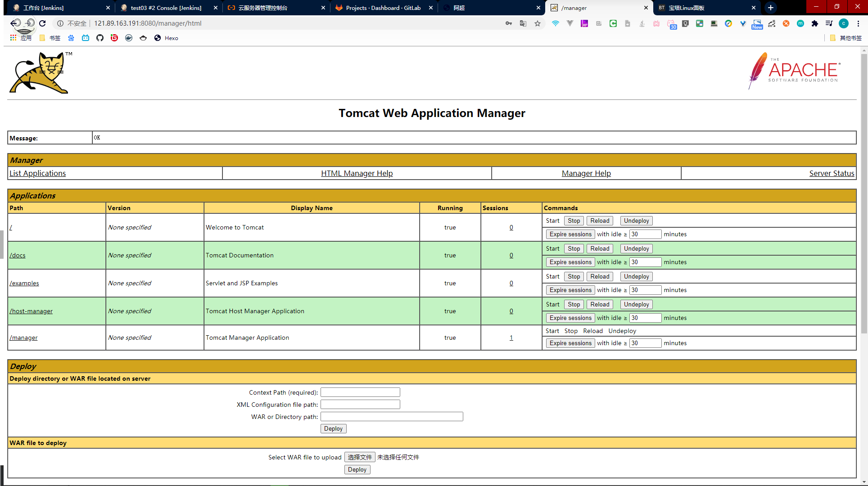868x486 pixels.
Task: Click the 选择文件 choose file button
Action: [360, 457]
